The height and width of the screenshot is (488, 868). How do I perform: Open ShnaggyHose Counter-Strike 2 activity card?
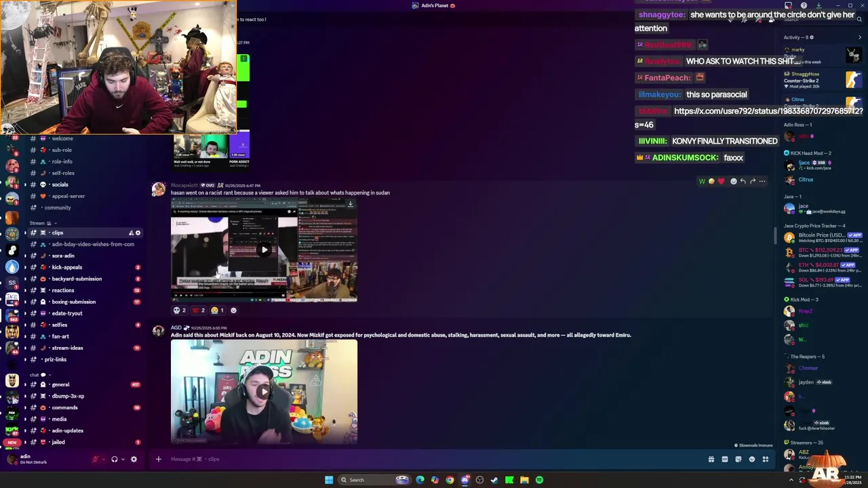point(823,80)
